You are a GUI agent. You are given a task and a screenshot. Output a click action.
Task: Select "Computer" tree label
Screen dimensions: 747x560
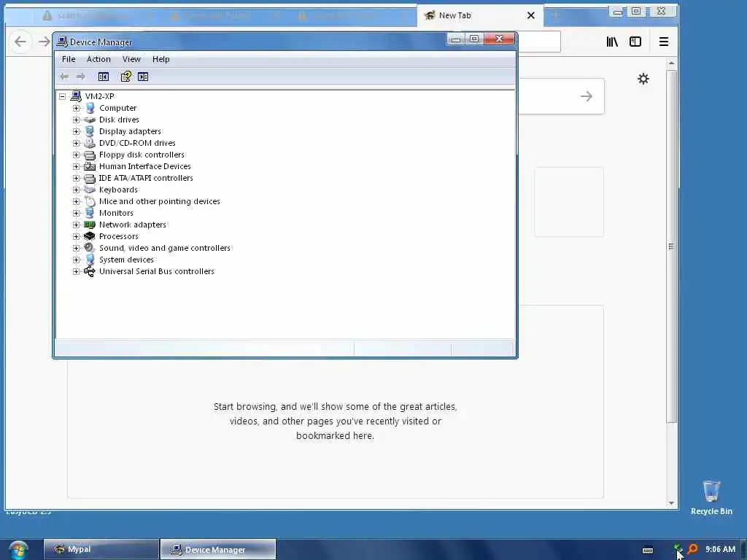(117, 108)
